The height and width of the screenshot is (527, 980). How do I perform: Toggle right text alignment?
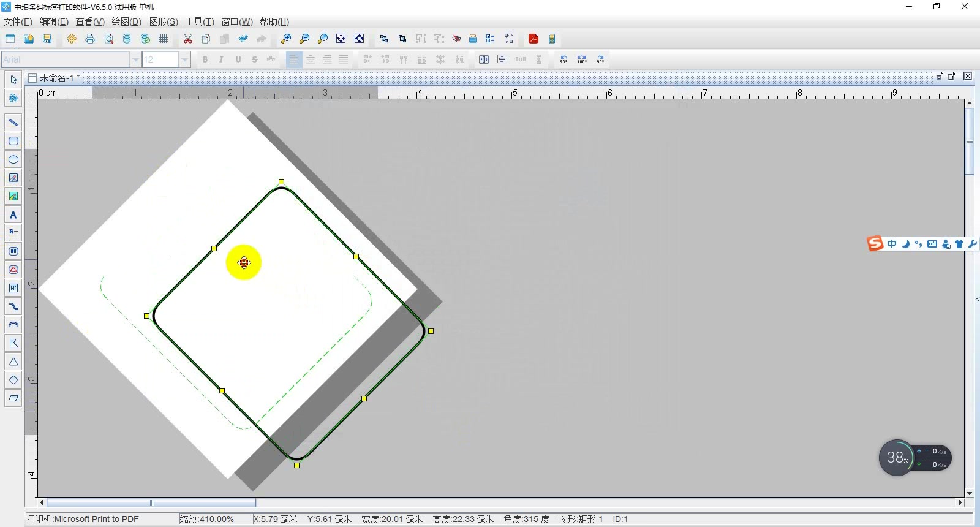tap(327, 59)
